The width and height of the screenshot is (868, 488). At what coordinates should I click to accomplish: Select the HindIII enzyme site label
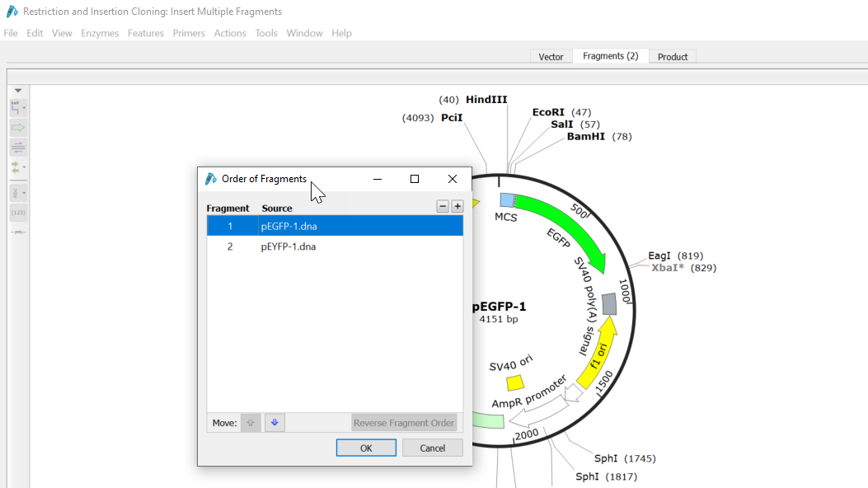486,100
